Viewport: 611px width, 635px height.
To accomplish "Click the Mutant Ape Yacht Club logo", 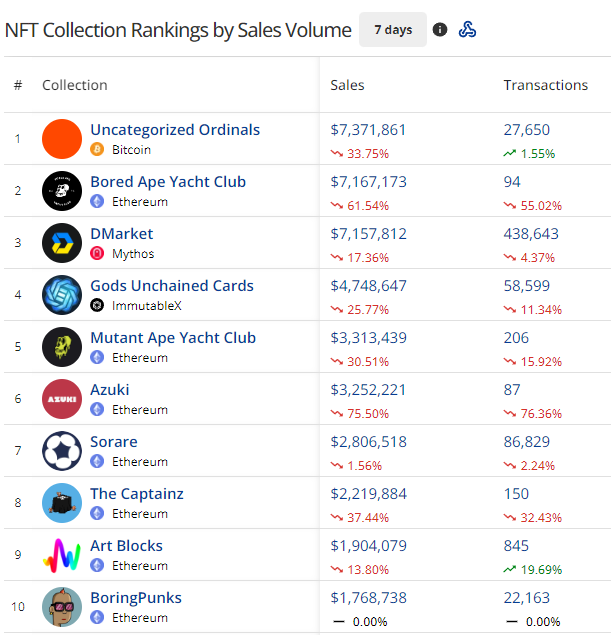I will point(62,347).
